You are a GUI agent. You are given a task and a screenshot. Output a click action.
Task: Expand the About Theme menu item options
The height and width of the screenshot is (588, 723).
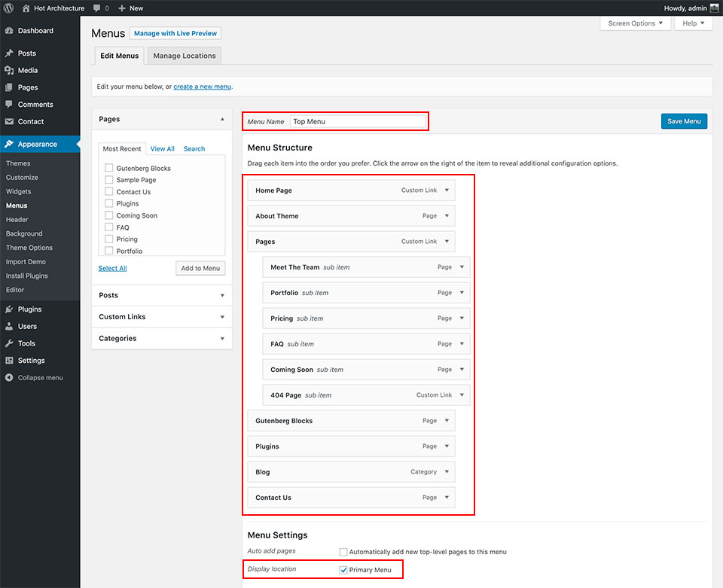(447, 215)
